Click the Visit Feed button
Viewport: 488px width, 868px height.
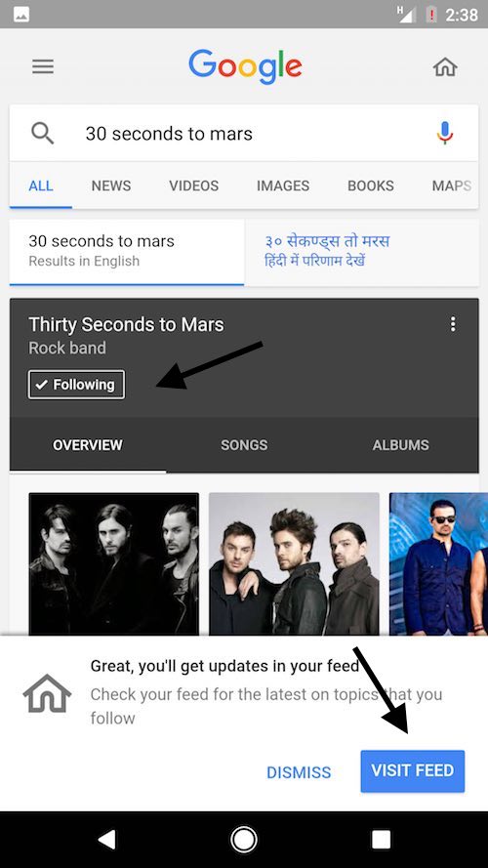(413, 771)
